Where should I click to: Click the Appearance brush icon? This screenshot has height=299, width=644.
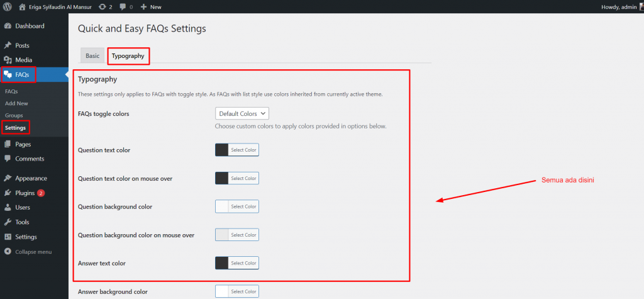pyautogui.click(x=8, y=178)
